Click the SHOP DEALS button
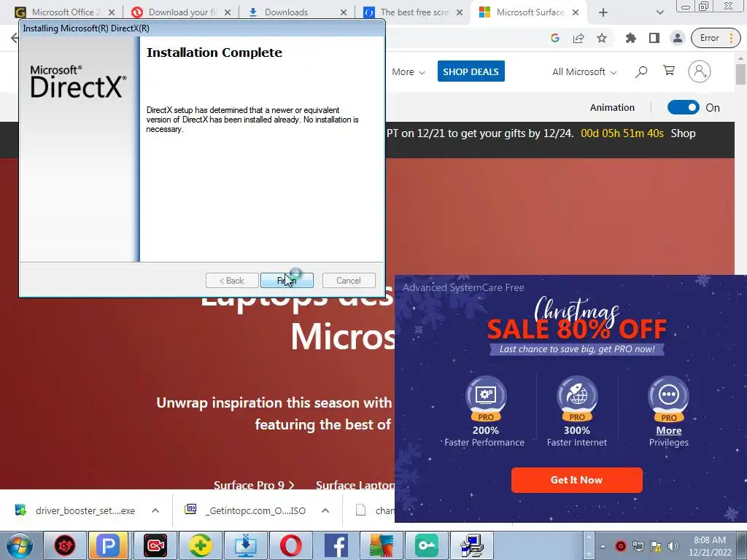 (x=471, y=71)
